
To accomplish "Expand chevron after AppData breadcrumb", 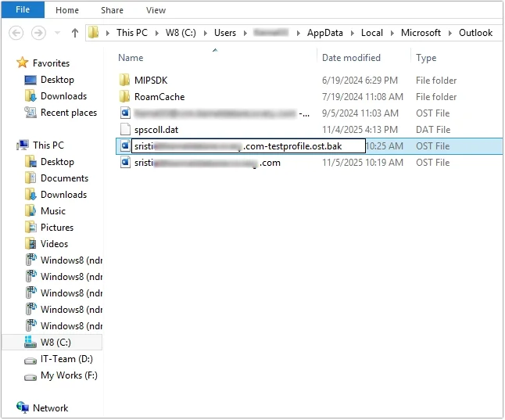I will pyautogui.click(x=352, y=33).
